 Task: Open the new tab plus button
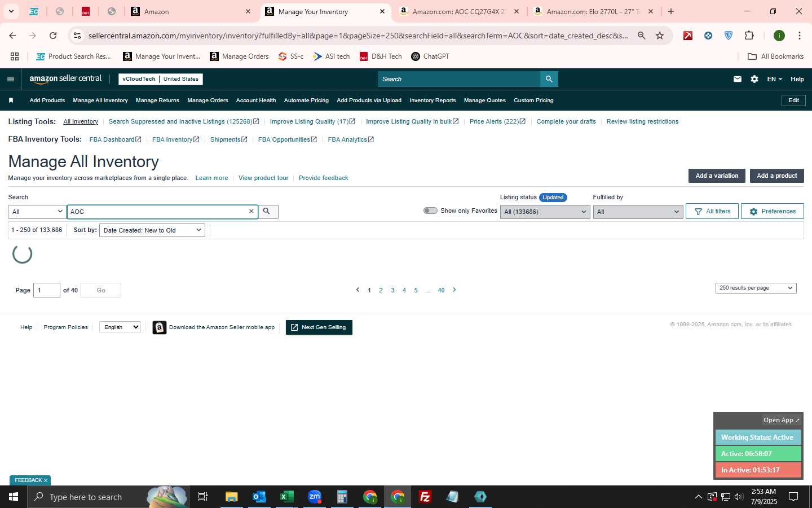pos(671,11)
